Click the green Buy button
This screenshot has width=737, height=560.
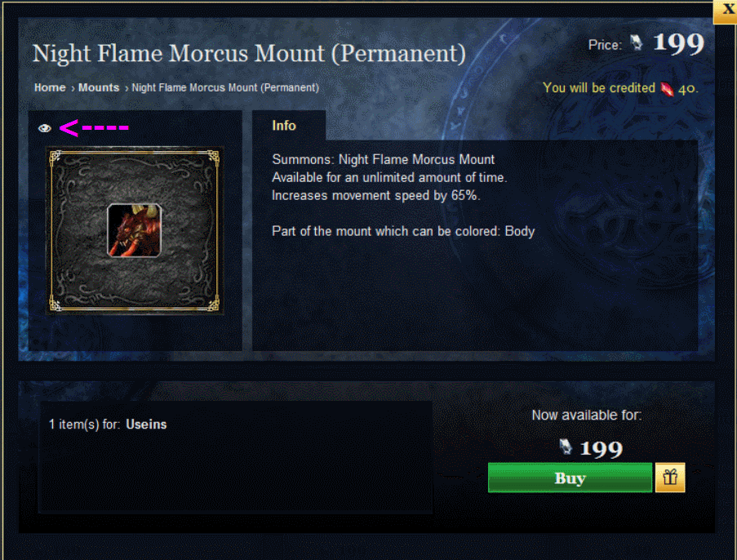(x=570, y=478)
